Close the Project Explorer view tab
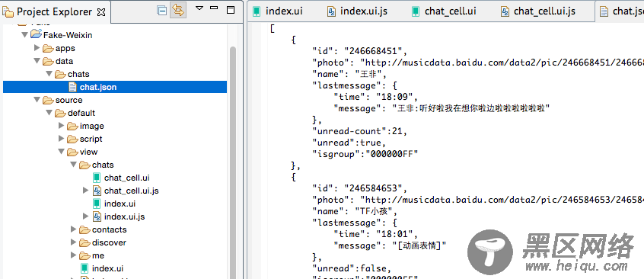Image resolution: width=644 pixels, height=279 pixels. [100, 12]
